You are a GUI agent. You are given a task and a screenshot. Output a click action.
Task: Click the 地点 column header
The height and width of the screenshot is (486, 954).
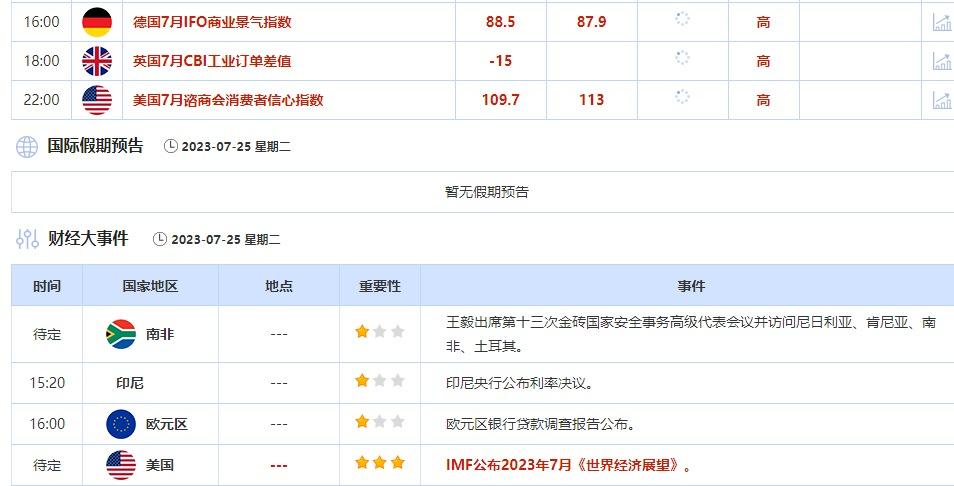279,286
